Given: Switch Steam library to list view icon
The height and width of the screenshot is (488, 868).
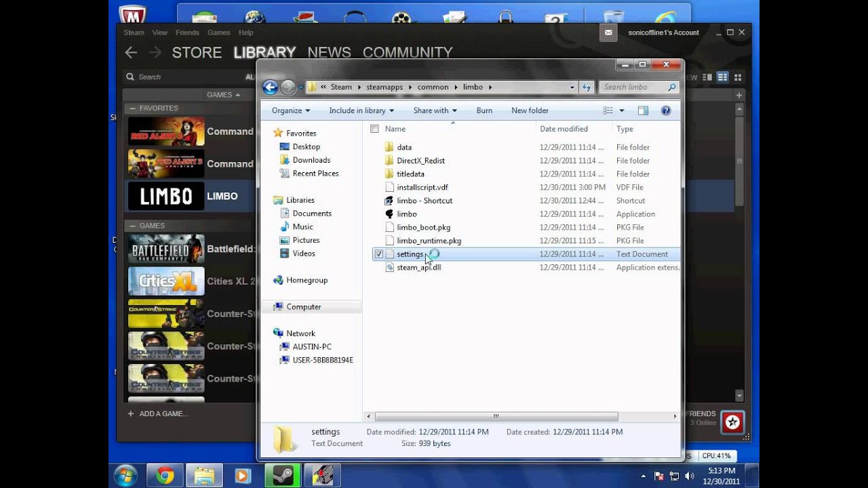Looking at the screenshot, I should 723,77.
